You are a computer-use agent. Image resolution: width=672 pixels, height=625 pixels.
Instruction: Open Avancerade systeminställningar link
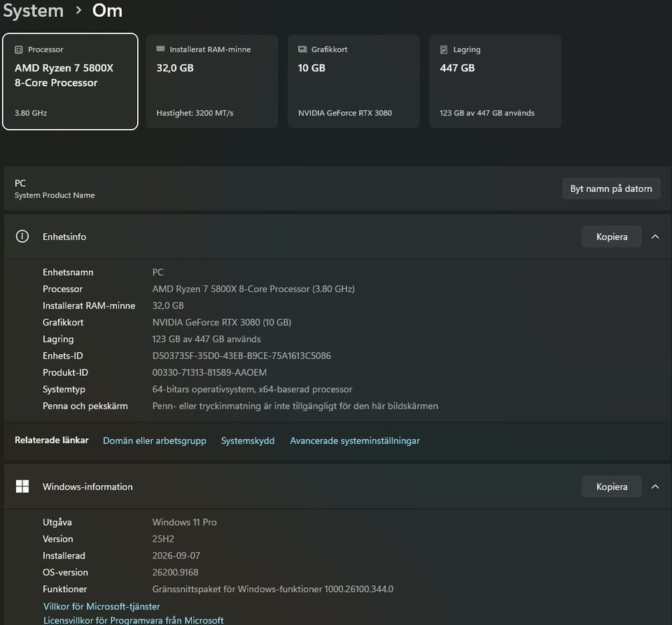coord(354,440)
